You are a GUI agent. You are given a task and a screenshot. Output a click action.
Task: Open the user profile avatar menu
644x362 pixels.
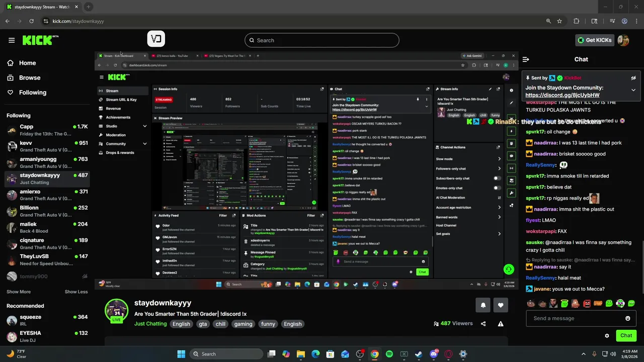[x=623, y=40]
